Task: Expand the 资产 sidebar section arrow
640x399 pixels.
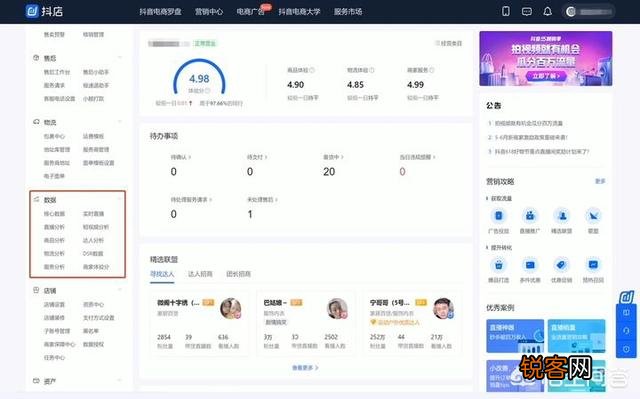Action: click(120, 381)
